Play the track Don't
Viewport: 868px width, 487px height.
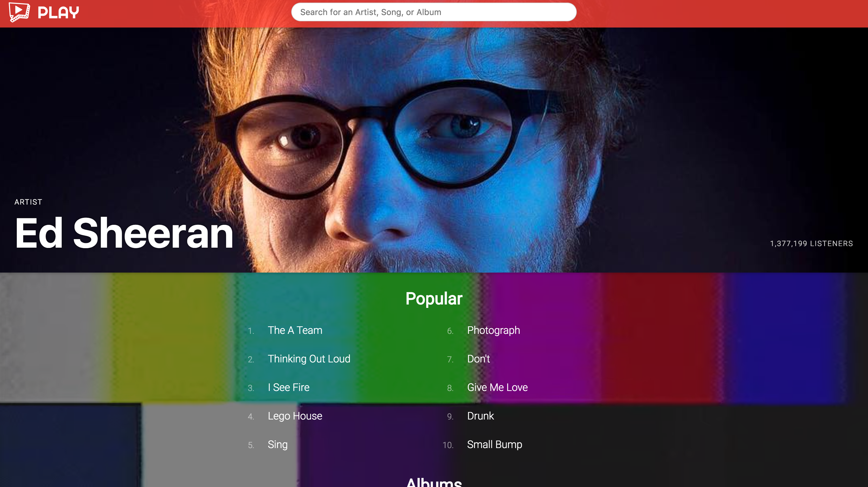pos(478,359)
